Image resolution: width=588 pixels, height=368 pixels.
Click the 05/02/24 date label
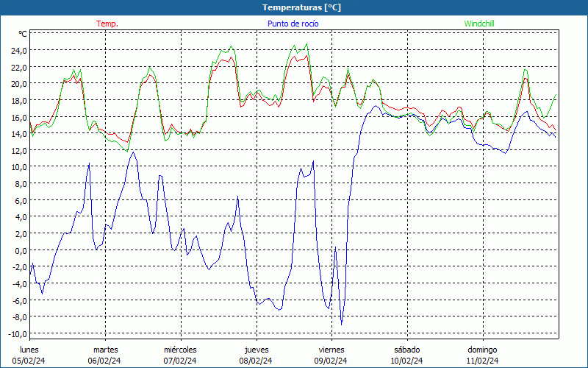(x=29, y=361)
